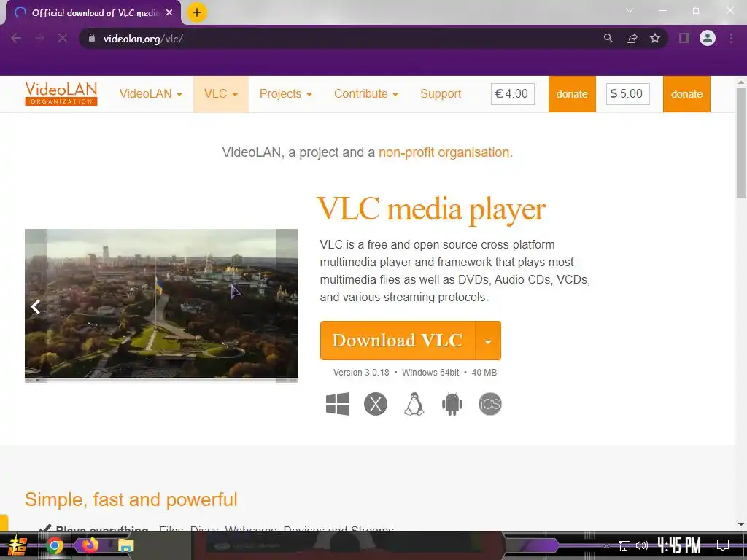This screenshot has height=560, width=747.
Task: Click the VLC media player heading
Action: pyautogui.click(x=431, y=209)
